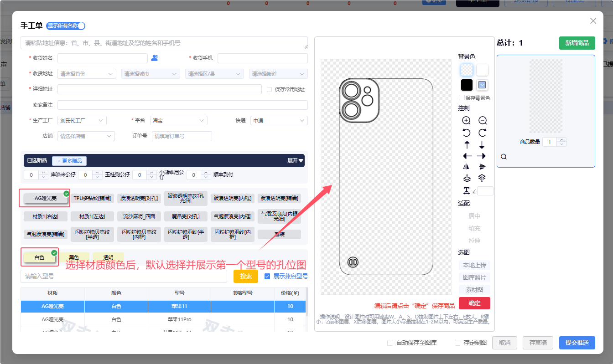Move the image up with the arrow

(x=467, y=145)
